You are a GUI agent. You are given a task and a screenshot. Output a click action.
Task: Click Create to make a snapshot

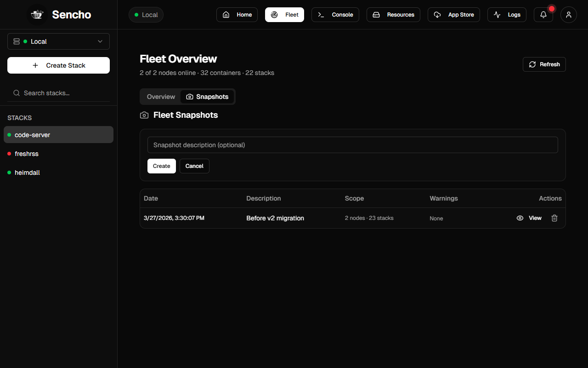[x=162, y=166]
